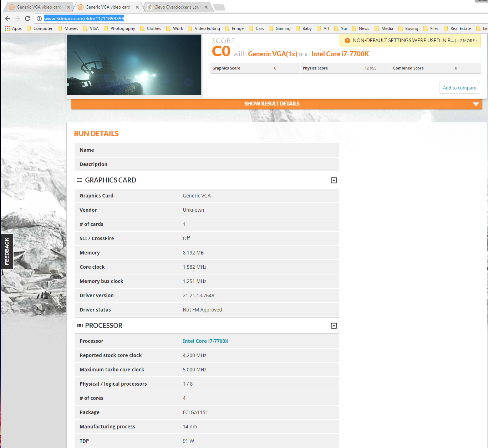
Task: Click the TDP value 91 W
Action: tap(188, 441)
